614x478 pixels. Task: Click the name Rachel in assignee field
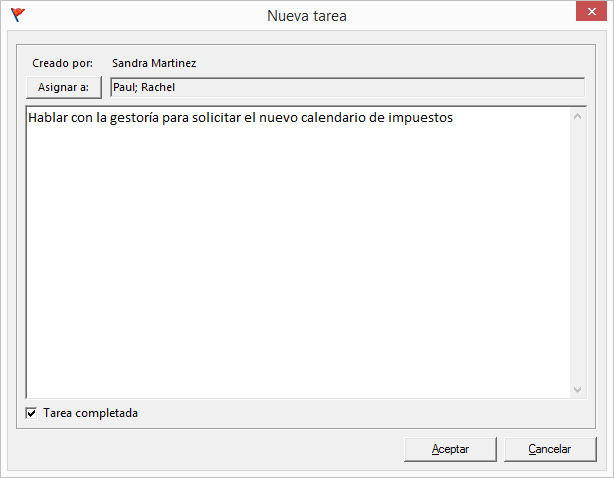click(158, 87)
